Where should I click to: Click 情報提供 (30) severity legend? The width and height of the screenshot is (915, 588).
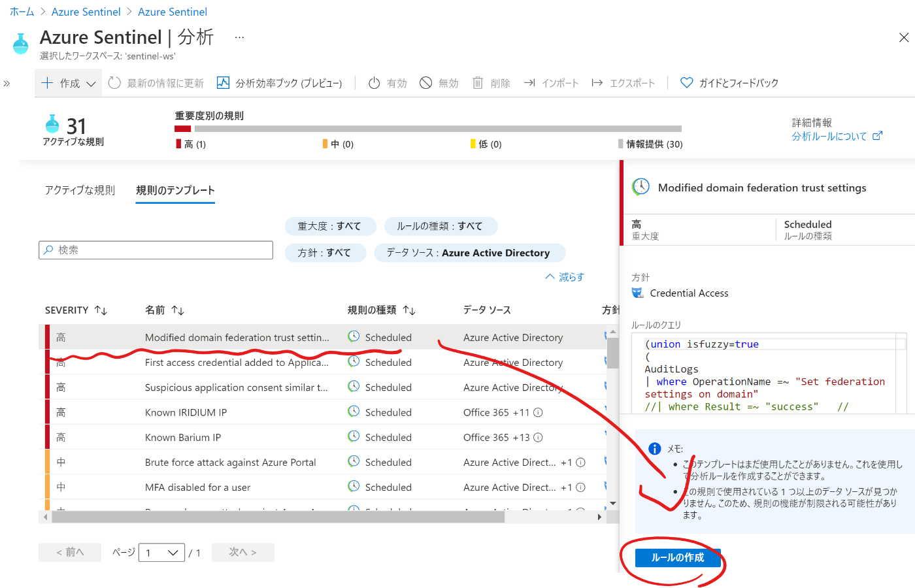(x=650, y=144)
